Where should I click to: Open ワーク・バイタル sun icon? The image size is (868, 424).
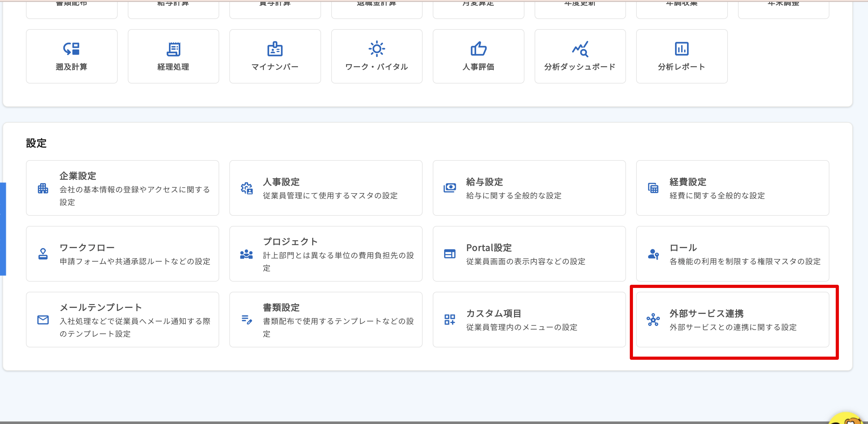click(376, 49)
